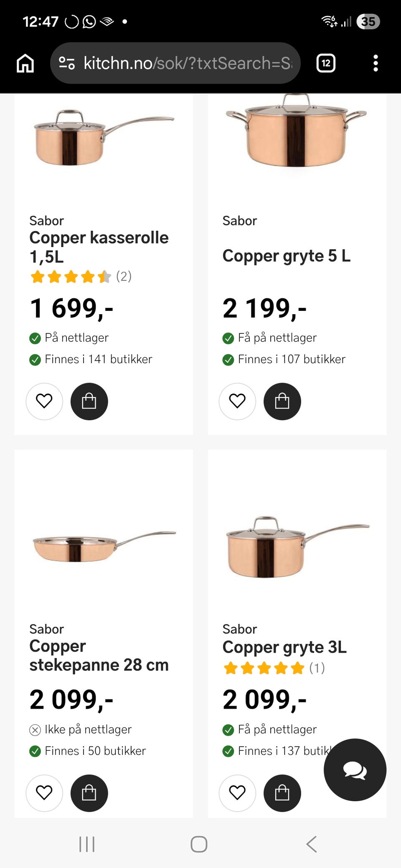Screen dimensions: 401x868
Task: Open the browser tab switcher showing 12 tabs
Action: click(x=325, y=63)
